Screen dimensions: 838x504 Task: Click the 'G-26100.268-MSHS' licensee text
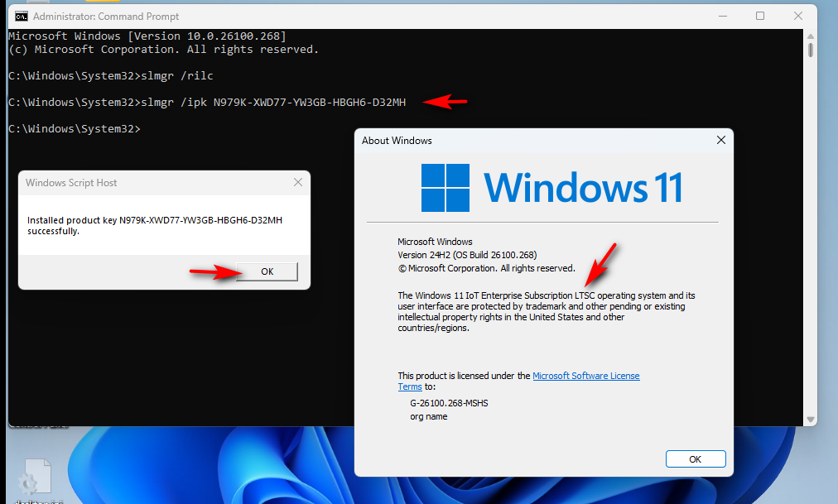[x=449, y=403]
